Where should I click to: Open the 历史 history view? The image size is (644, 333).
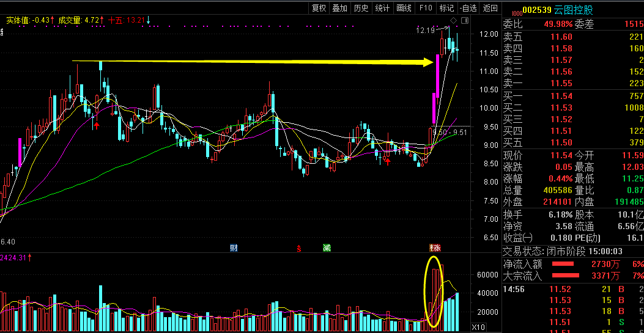pyautogui.click(x=361, y=8)
